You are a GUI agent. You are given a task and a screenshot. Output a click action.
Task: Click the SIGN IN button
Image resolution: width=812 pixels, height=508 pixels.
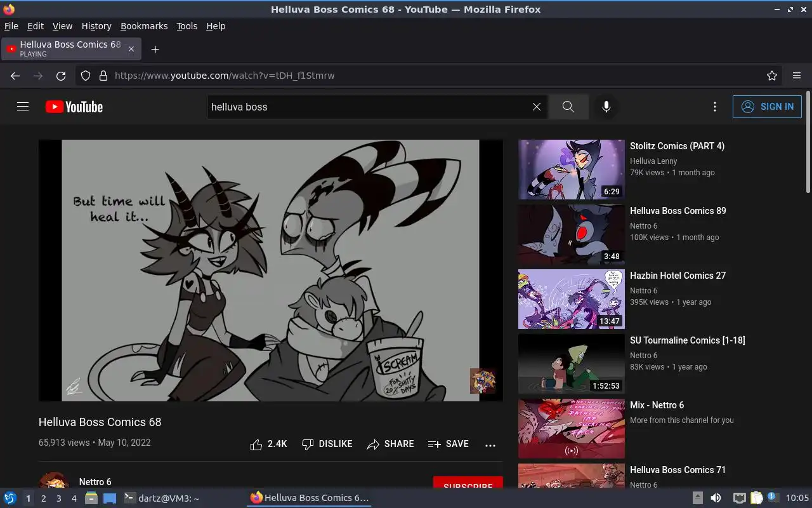[x=767, y=107]
